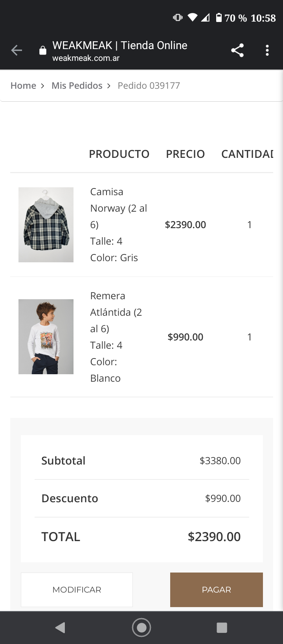This screenshot has height=644, width=283.
Task: Open the Remera Atlántida product thumbnail
Action: click(x=46, y=337)
